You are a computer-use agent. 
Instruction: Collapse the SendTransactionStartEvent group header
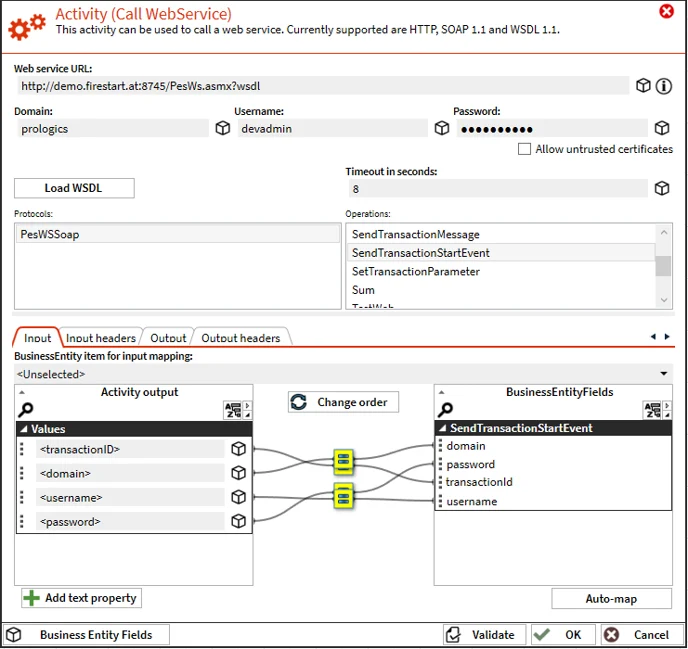point(443,428)
